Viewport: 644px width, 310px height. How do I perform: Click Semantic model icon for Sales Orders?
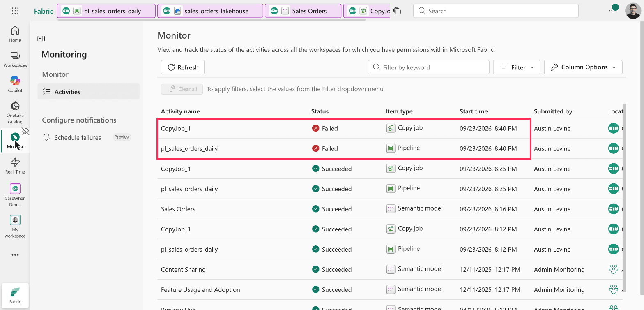coord(391,209)
